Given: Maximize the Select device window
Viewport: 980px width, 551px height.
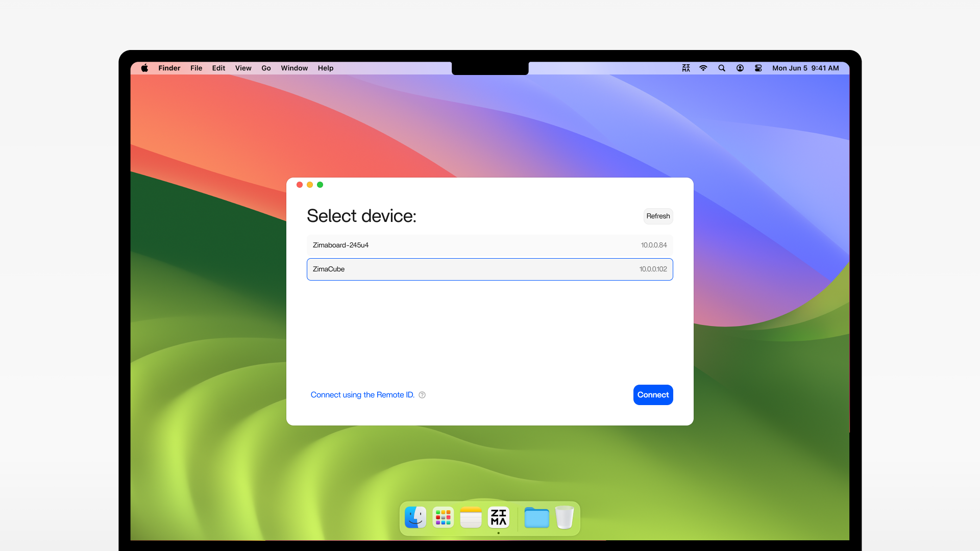Looking at the screenshot, I should (x=320, y=185).
